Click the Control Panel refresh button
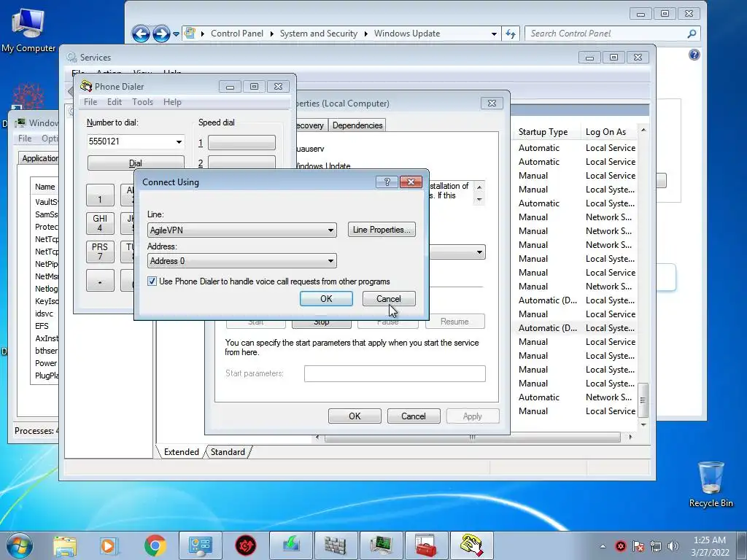This screenshot has height=560, width=747. (x=511, y=34)
